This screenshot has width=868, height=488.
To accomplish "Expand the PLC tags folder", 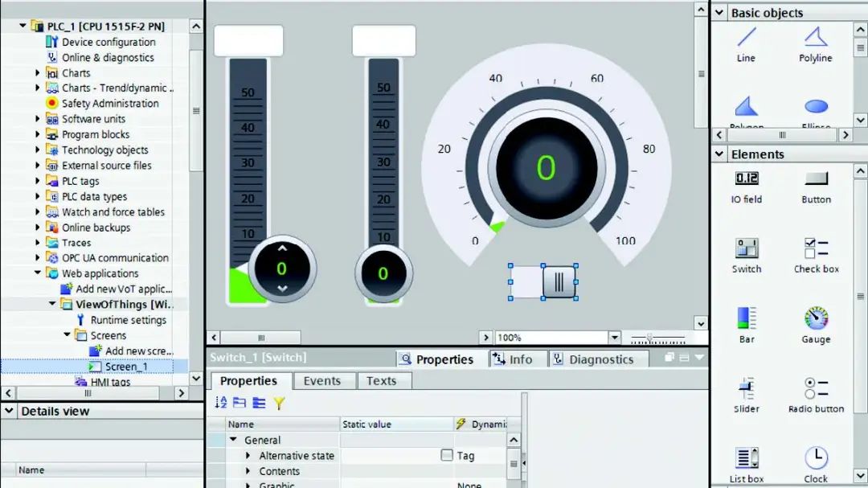I will click(38, 181).
